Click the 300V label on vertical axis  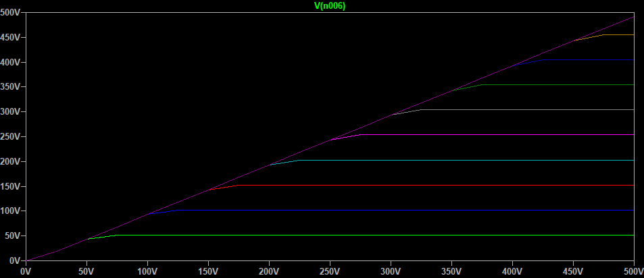[x=10, y=112]
